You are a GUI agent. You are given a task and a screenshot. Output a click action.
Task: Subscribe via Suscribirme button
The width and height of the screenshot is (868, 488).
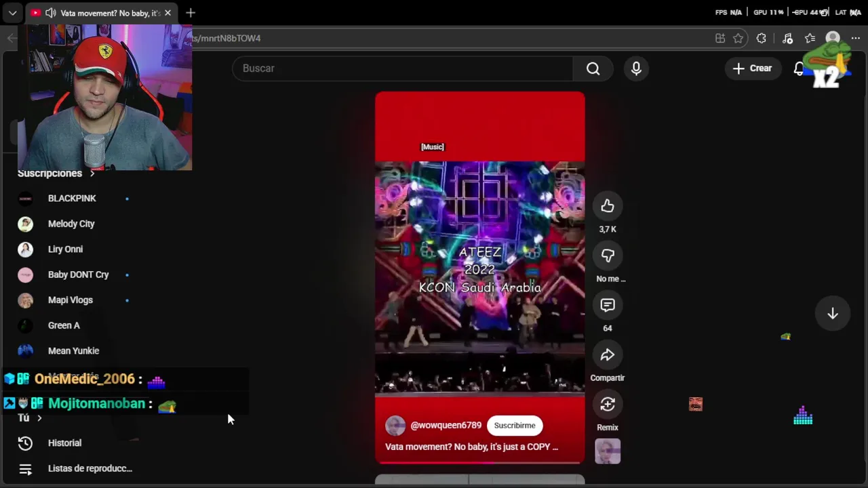[x=515, y=426]
